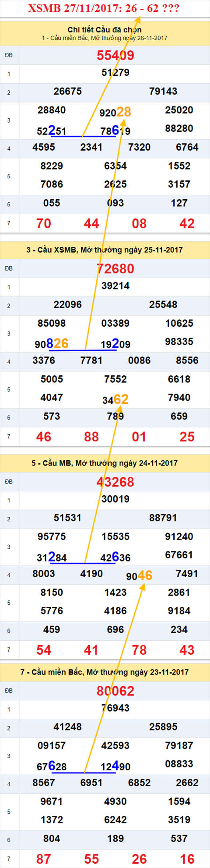Click fifth prize number 3462

coord(115,399)
